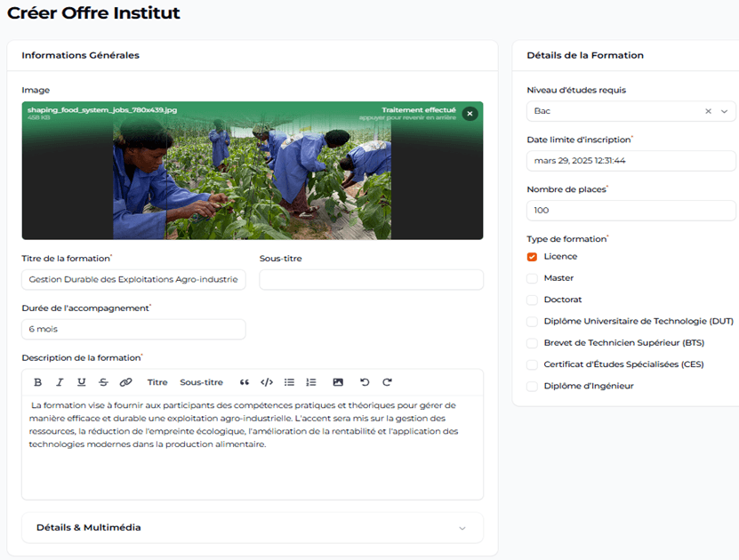This screenshot has height=560, width=739.
Task: Undo the last editor change
Action: [x=365, y=382]
